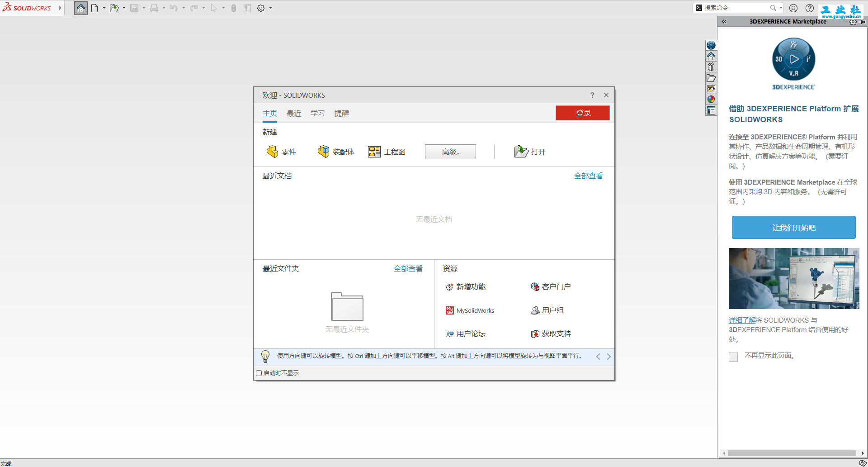The height and width of the screenshot is (467, 868).
Task: Create a new Drawing (工程图)
Action: [x=387, y=152]
